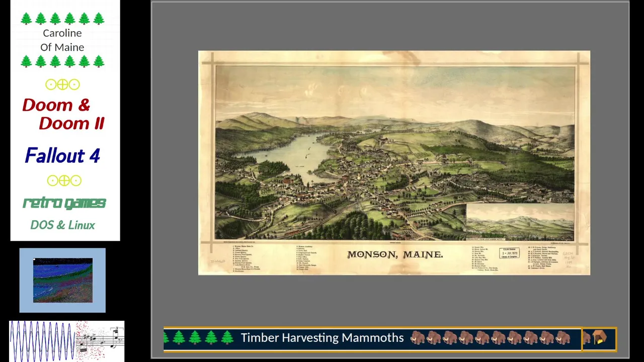Select the "Fallout 4" title

click(x=62, y=155)
